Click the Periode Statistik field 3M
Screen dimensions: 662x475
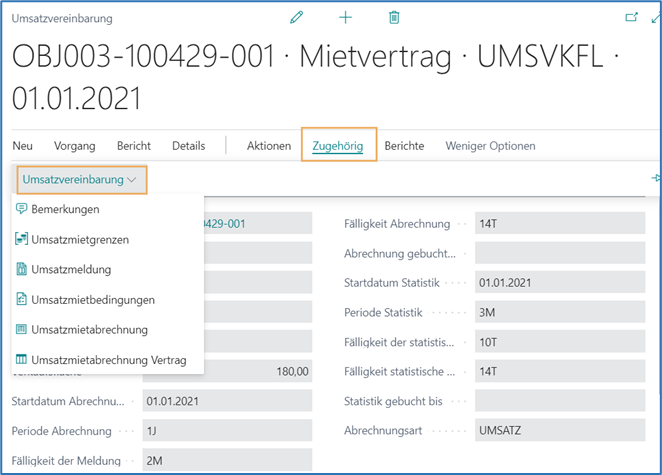point(560,312)
